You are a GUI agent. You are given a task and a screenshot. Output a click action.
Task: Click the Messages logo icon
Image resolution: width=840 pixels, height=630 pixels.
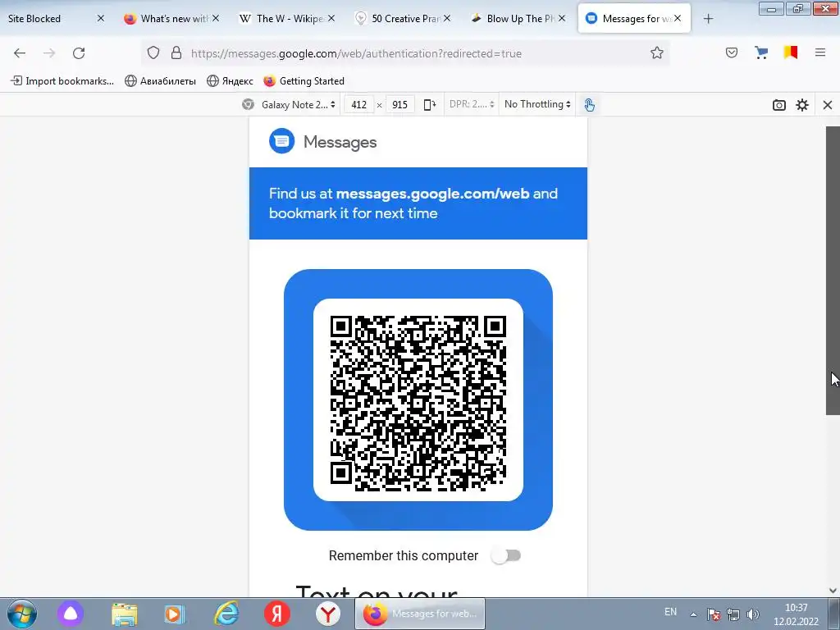pos(282,141)
